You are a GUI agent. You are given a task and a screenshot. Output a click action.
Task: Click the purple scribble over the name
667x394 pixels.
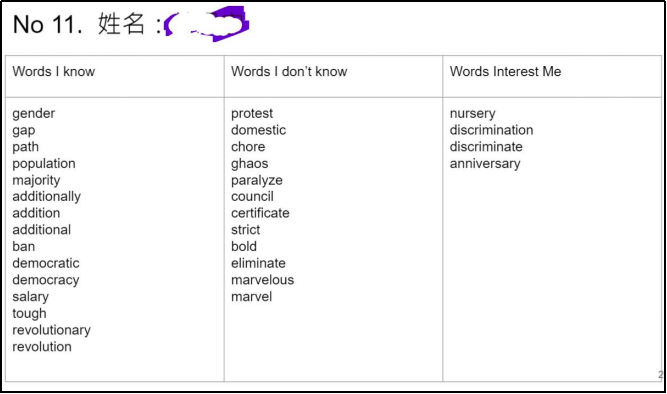(206, 24)
